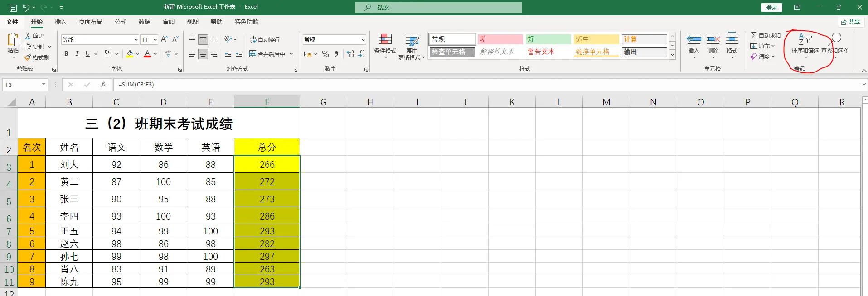The width and height of the screenshot is (868, 296).
Task: Increase font size with larger A icon
Action: point(164,39)
